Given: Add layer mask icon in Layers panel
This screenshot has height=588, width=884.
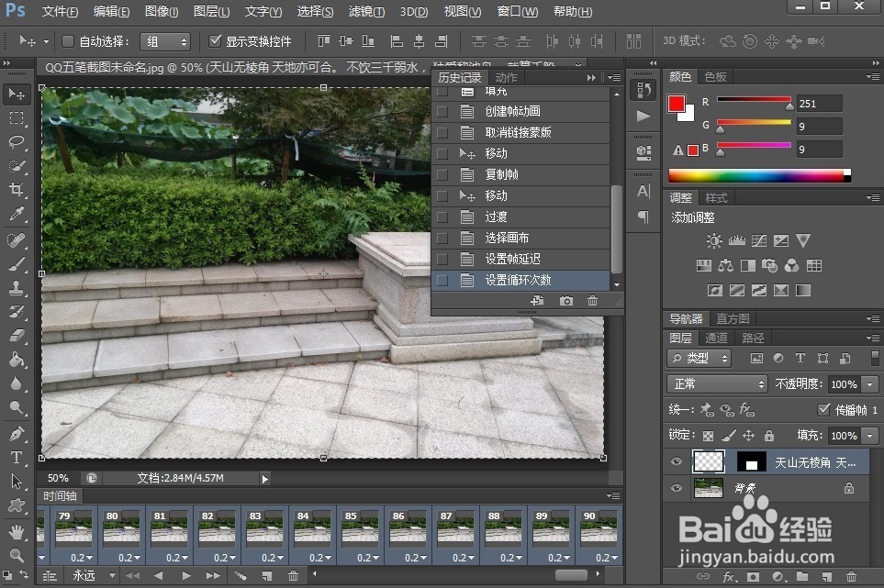Looking at the screenshot, I should tap(753, 577).
